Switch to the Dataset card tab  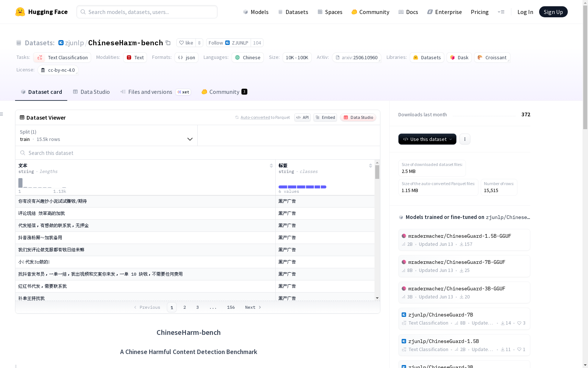click(41, 92)
